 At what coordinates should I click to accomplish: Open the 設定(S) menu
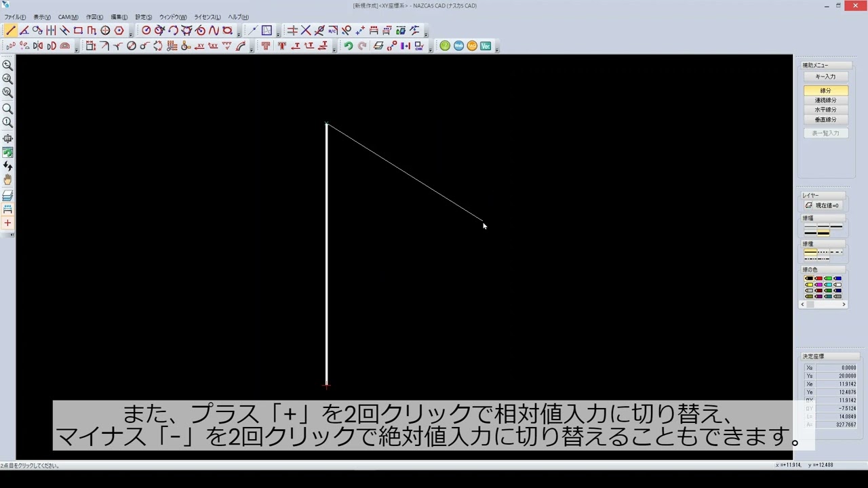pos(143,17)
